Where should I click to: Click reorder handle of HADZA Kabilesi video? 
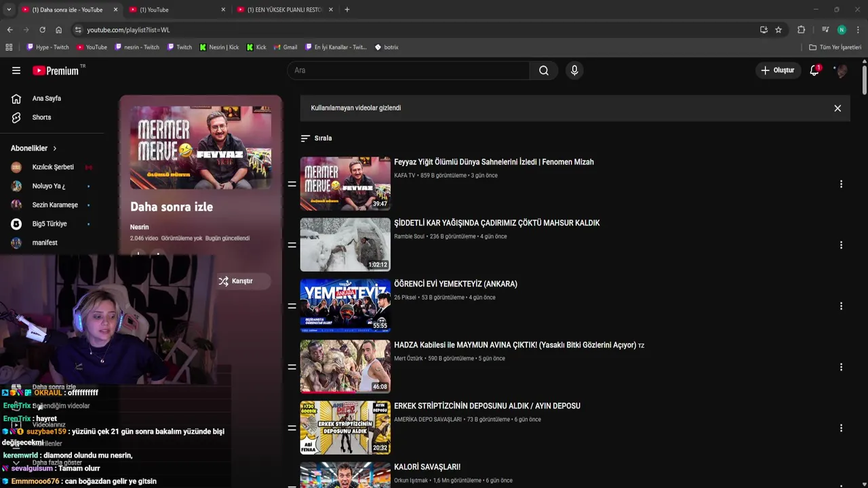click(292, 367)
